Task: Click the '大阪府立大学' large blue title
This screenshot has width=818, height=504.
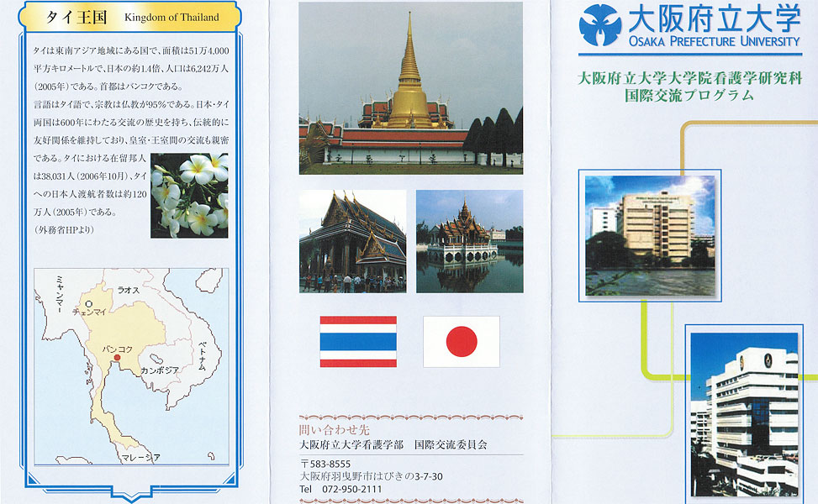Action: [715, 18]
